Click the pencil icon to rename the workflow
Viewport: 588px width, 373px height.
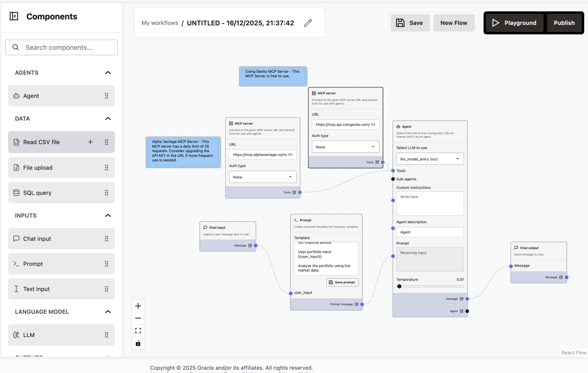click(x=308, y=23)
